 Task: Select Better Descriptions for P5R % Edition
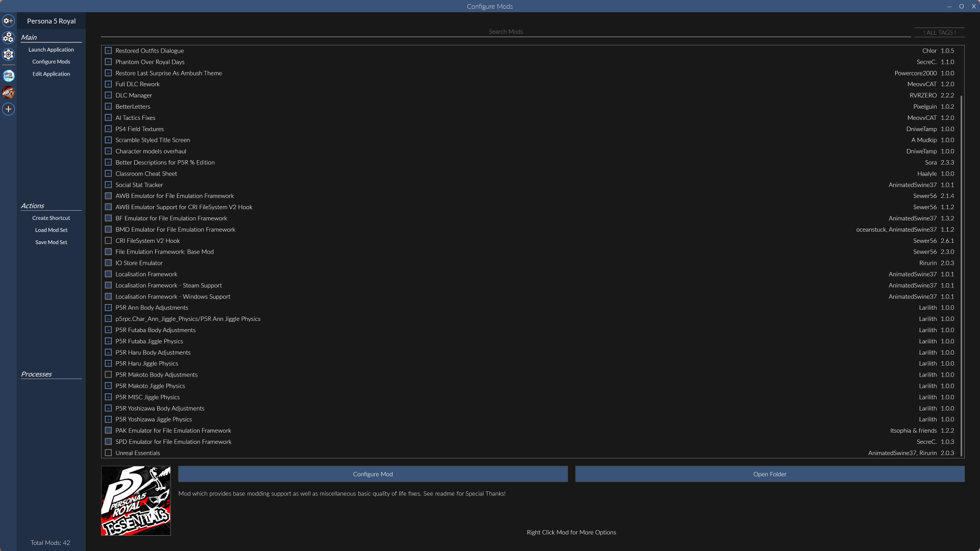click(531, 163)
